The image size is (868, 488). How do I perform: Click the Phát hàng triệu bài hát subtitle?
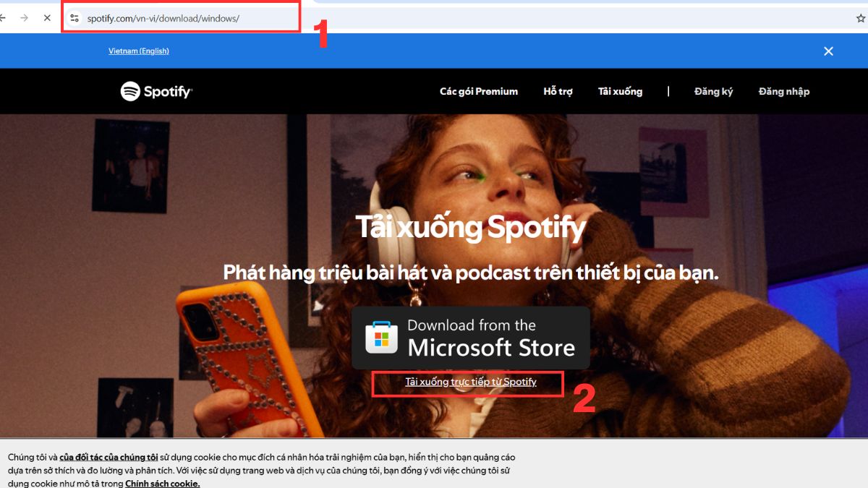click(470, 273)
